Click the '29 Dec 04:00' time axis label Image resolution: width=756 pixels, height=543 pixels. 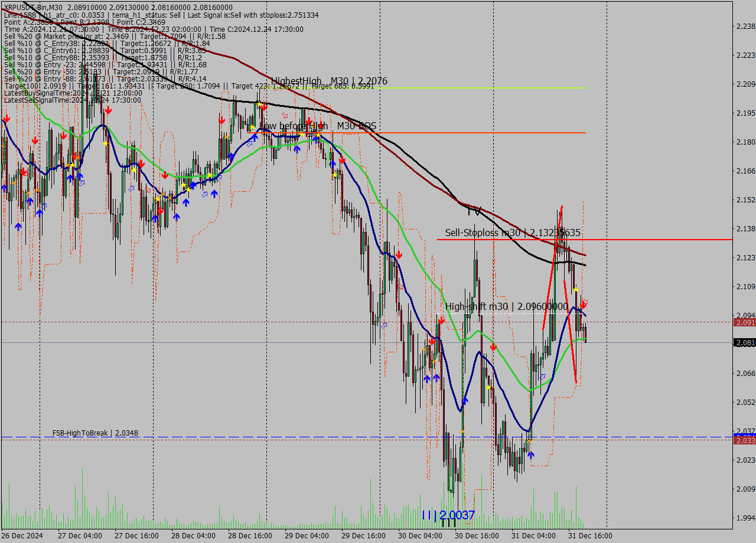click(307, 536)
